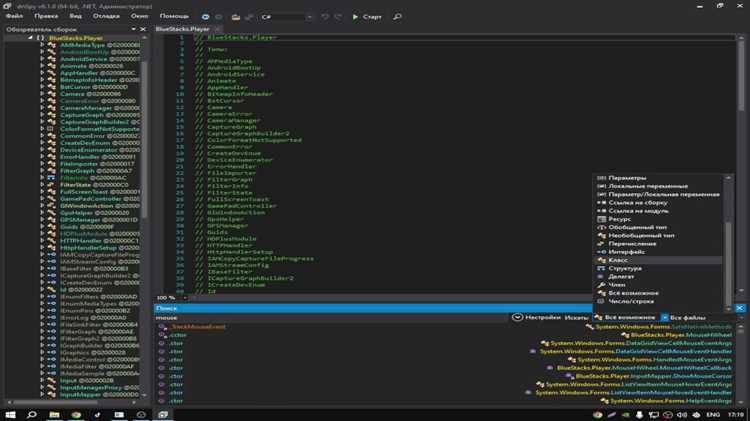Viewport: 750px width, 421px height.
Task: Collapse the BlueStacks.Player namespace node
Action: click(30, 38)
